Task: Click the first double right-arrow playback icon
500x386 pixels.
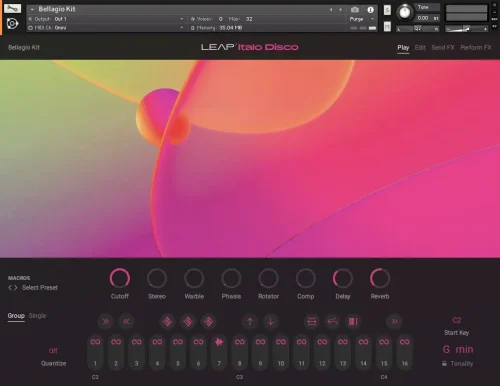Action: (x=106, y=321)
